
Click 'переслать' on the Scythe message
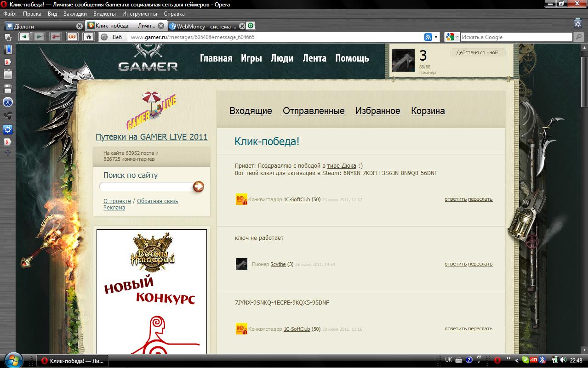click(480, 264)
